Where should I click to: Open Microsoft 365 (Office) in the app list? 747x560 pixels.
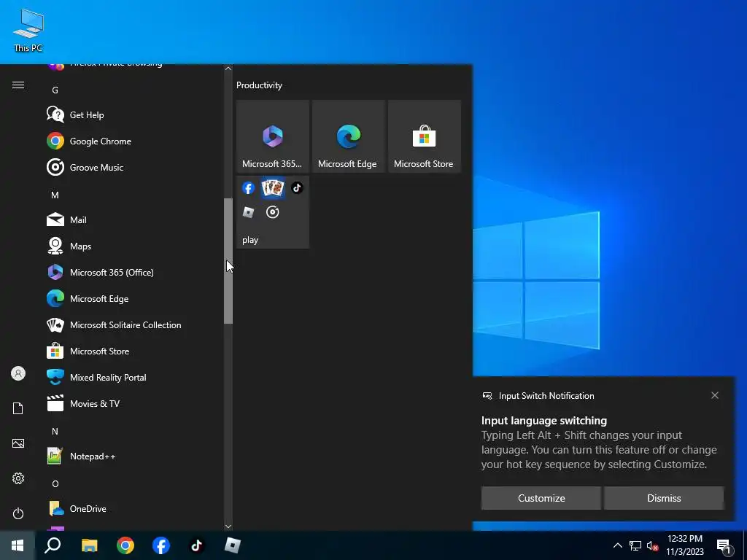[x=133, y=272]
